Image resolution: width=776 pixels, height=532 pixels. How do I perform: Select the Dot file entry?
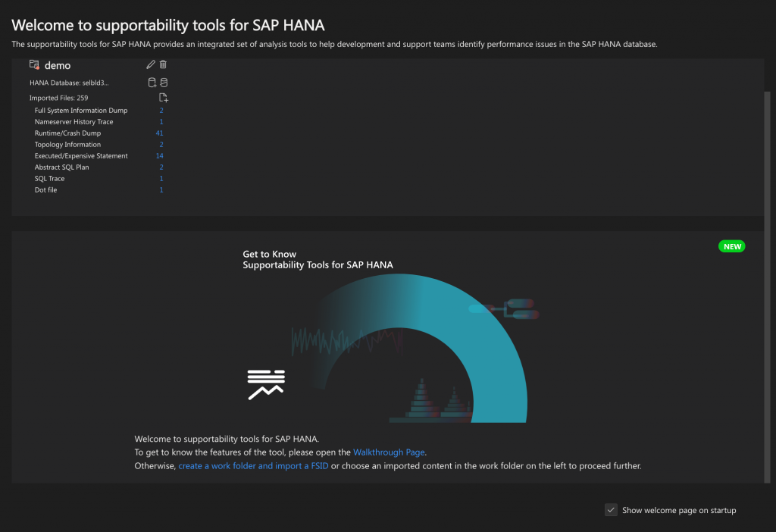pos(45,190)
